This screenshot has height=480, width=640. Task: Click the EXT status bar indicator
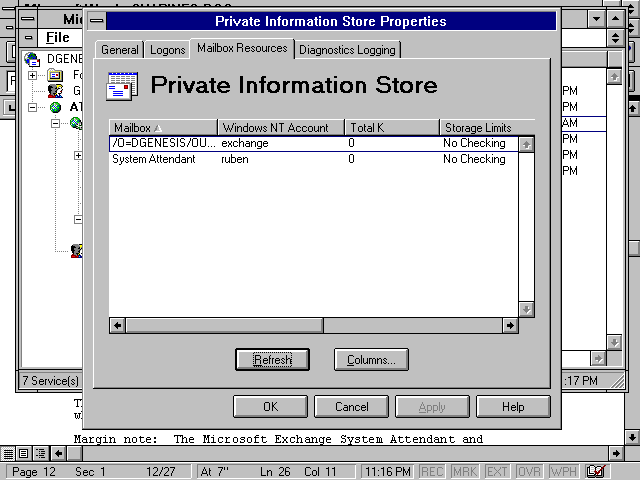pyautogui.click(x=497, y=472)
